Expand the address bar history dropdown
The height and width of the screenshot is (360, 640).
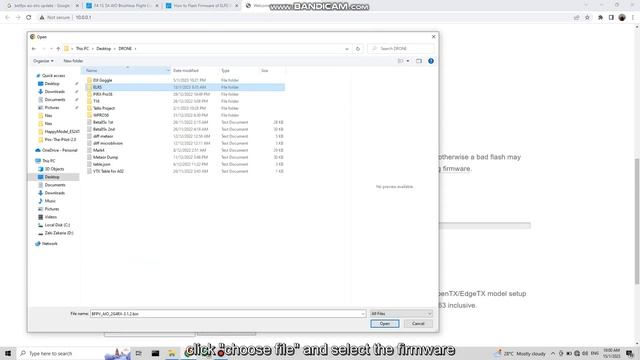pyautogui.click(x=347, y=49)
